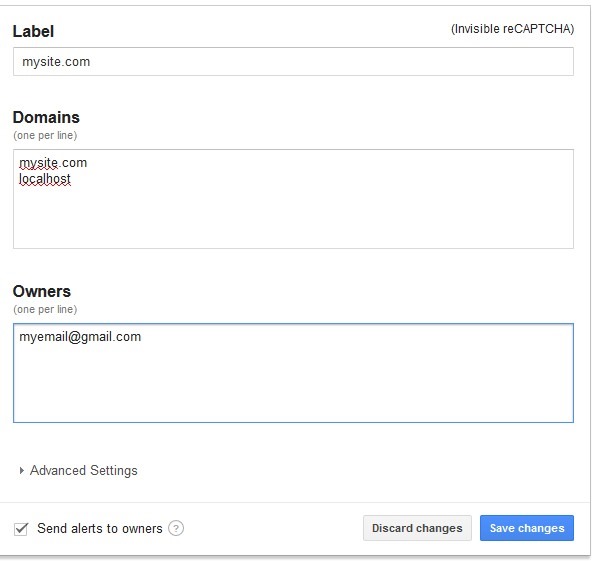Click the Send alerts to owners label
The height and width of the screenshot is (561, 593).
click(x=100, y=528)
